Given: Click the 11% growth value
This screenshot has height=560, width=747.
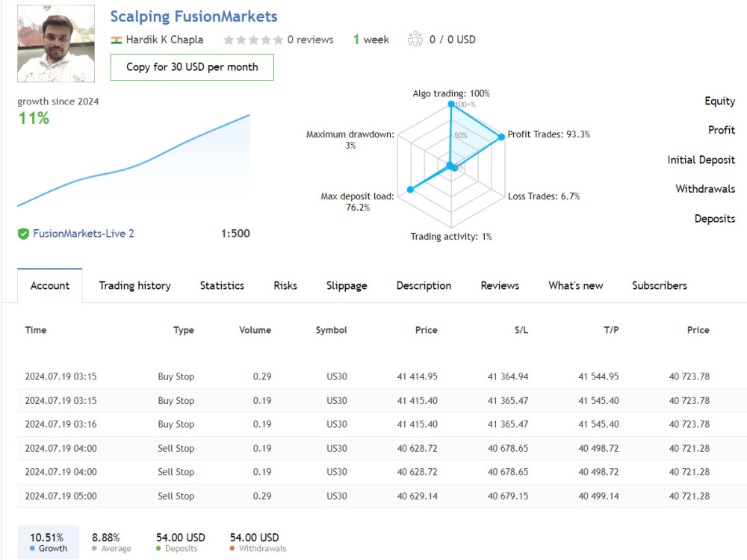Looking at the screenshot, I should point(34,118).
